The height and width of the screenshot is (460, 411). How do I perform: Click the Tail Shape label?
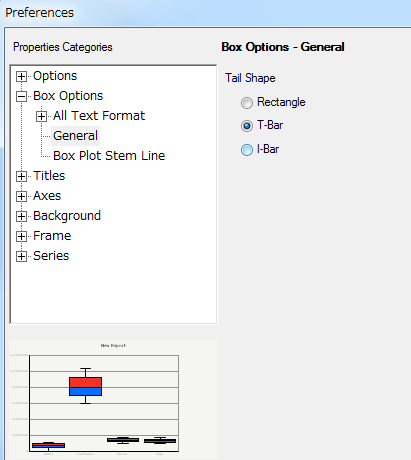click(x=250, y=78)
